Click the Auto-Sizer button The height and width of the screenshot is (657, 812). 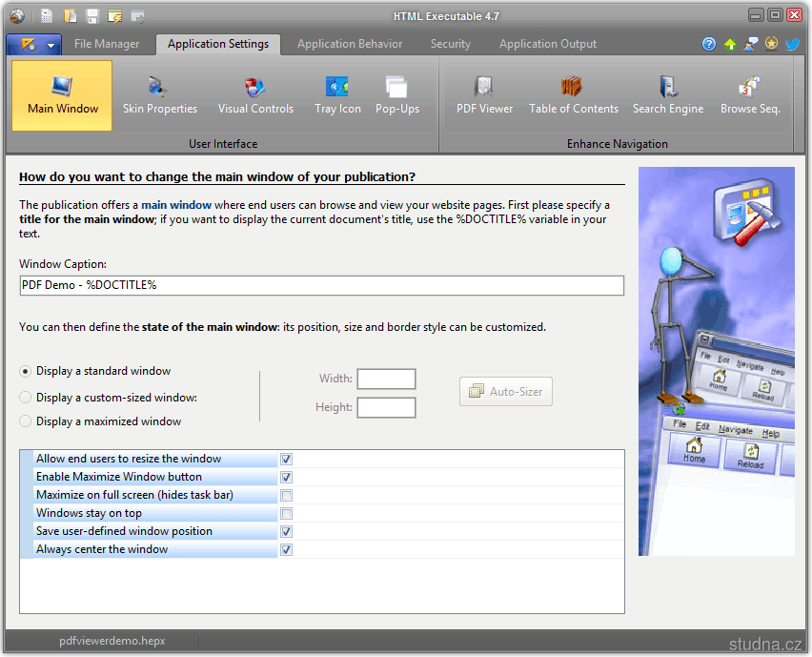point(505,392)
